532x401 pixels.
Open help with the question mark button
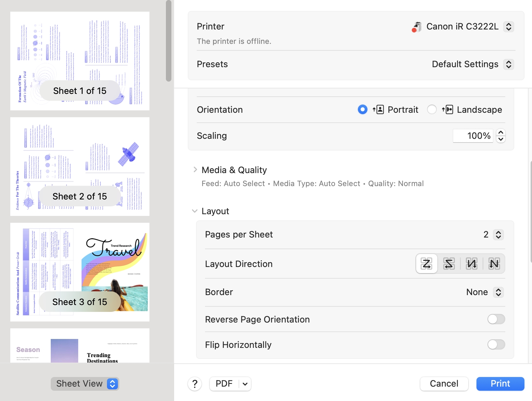pyautogui.click(x=195, y=384)
